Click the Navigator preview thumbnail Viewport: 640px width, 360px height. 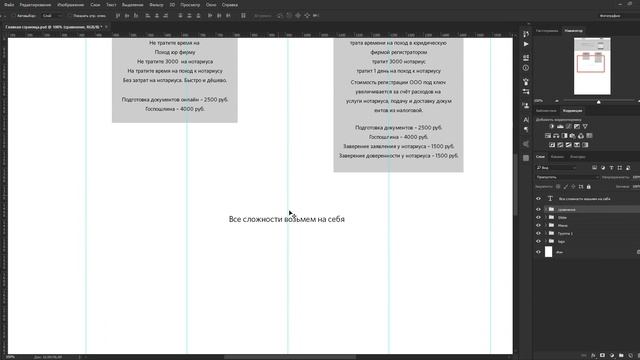[x=592, y=66]
